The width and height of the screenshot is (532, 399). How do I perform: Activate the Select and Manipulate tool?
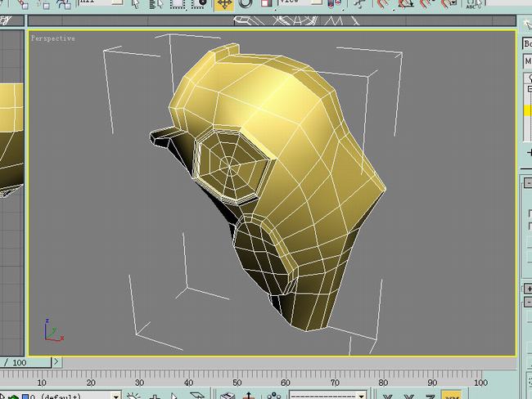click(x=359, y=3)
